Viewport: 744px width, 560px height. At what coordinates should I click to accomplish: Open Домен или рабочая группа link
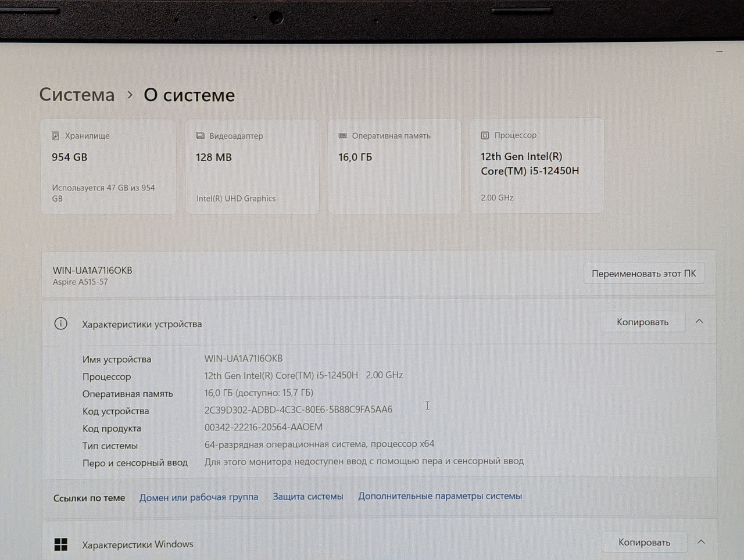pyautogui.click(x=199, y=497)
